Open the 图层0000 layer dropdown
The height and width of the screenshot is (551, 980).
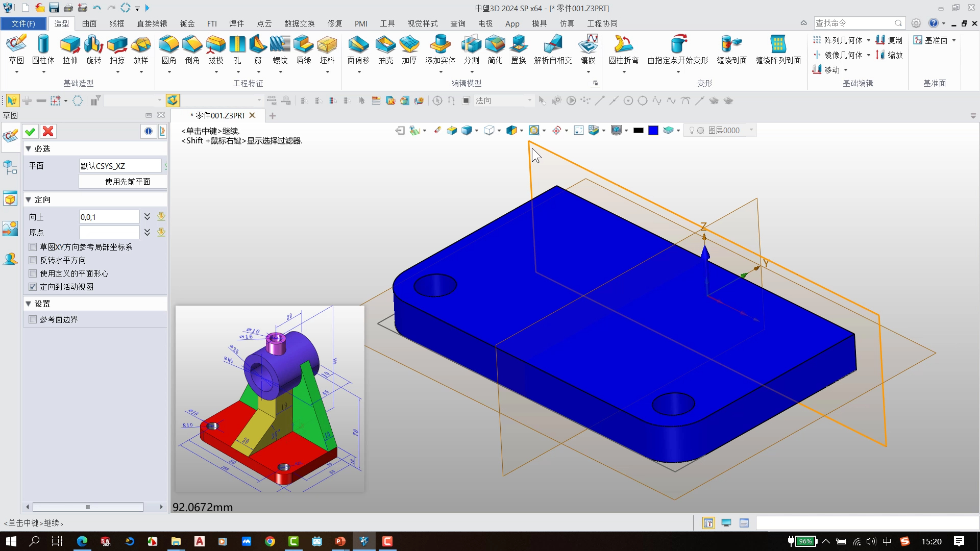pos(751,131)
